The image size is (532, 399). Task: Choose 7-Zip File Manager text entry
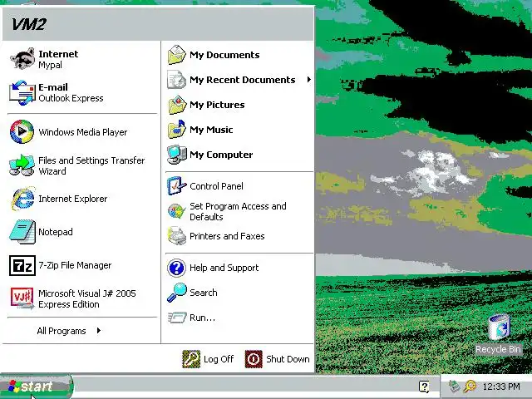[x=75, y=265]
